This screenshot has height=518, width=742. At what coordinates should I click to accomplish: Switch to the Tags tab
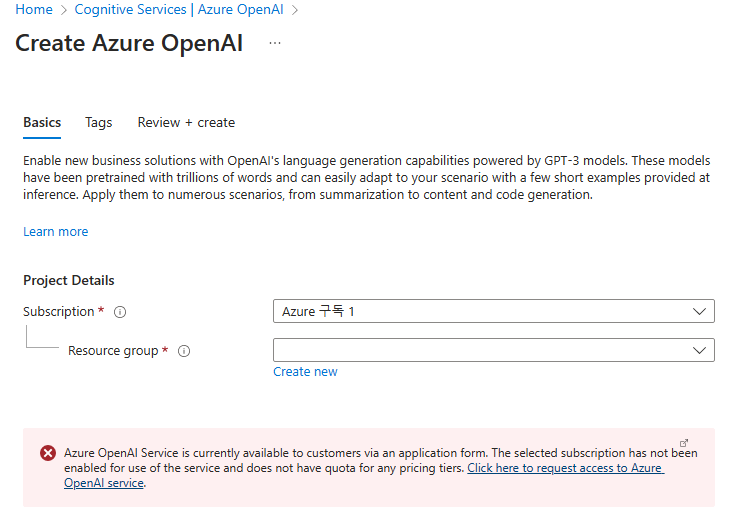point(98,123)
